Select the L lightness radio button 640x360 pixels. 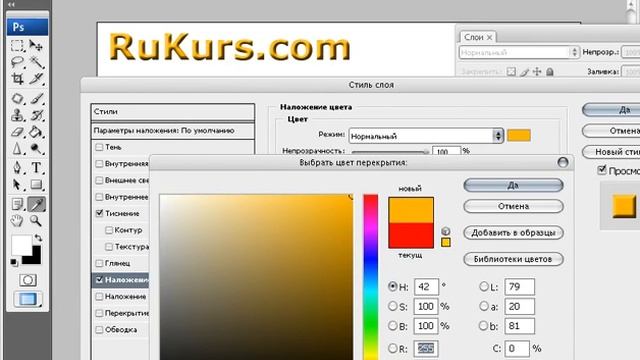(484, 287)
